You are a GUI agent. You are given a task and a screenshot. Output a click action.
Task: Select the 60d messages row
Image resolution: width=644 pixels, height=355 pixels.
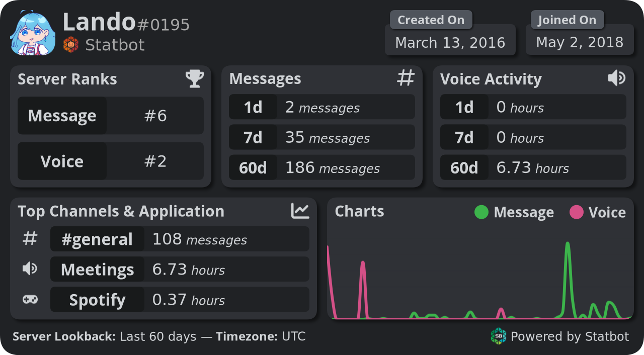[x=322, y=167]
